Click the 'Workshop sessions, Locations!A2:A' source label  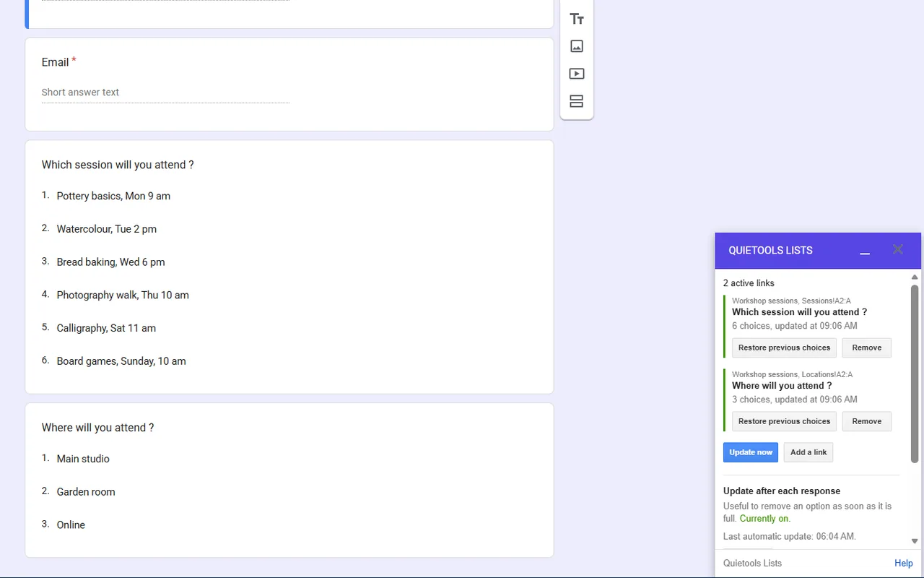point(792,374)
